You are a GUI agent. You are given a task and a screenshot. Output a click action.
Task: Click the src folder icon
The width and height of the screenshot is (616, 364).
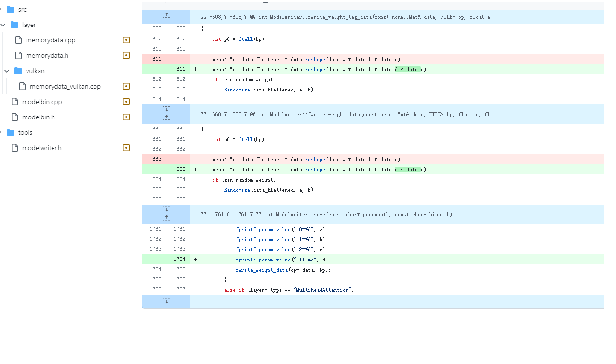pos(11,9)
